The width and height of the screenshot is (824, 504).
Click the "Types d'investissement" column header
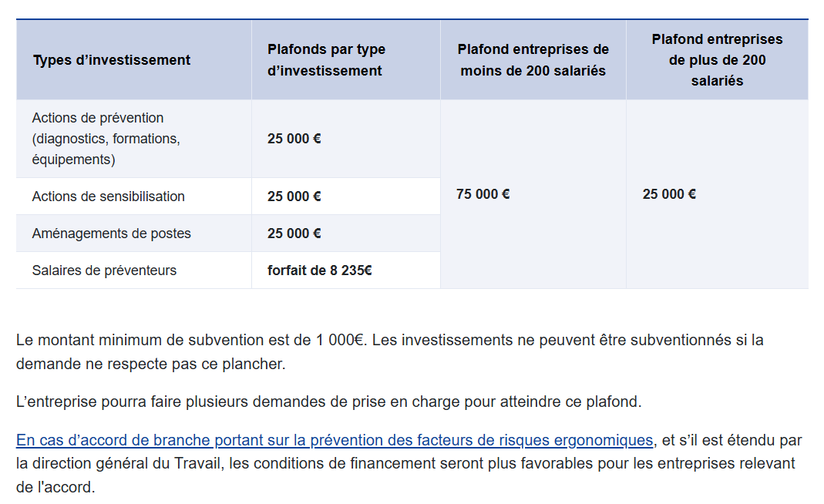click(x=112, y=60)
